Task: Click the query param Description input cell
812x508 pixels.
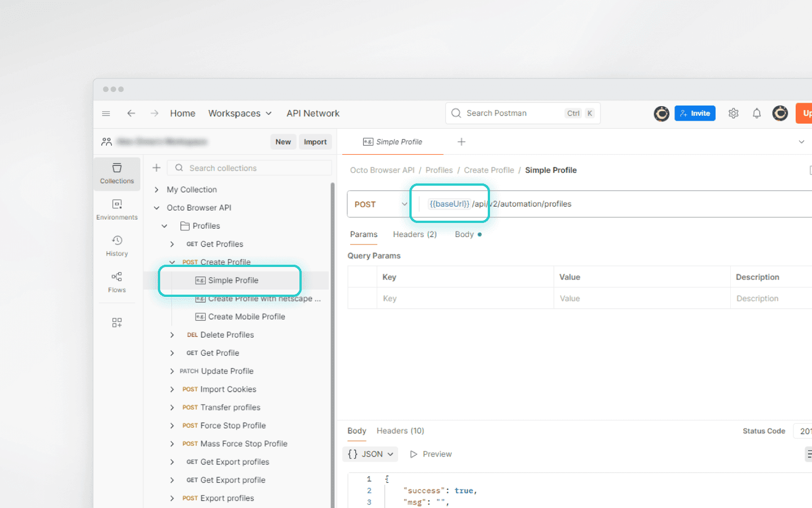Action: pos(771,299)
